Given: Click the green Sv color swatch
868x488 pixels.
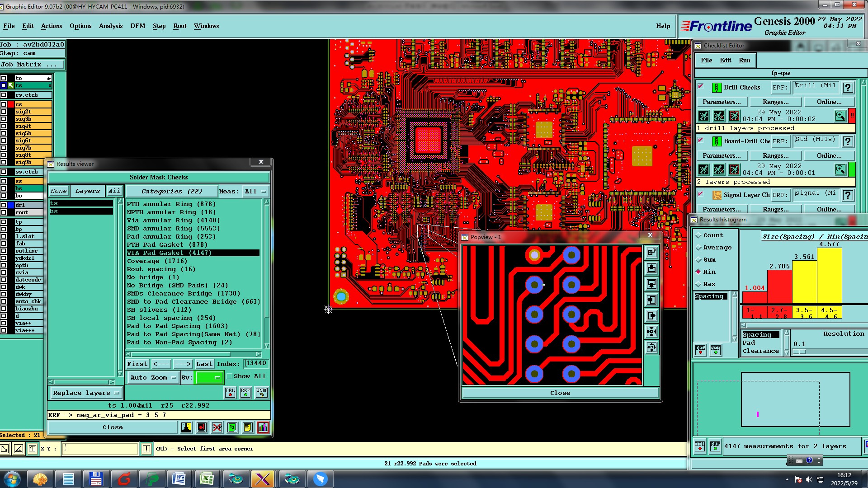Looking at the screenshot, I should pos(209,378).
